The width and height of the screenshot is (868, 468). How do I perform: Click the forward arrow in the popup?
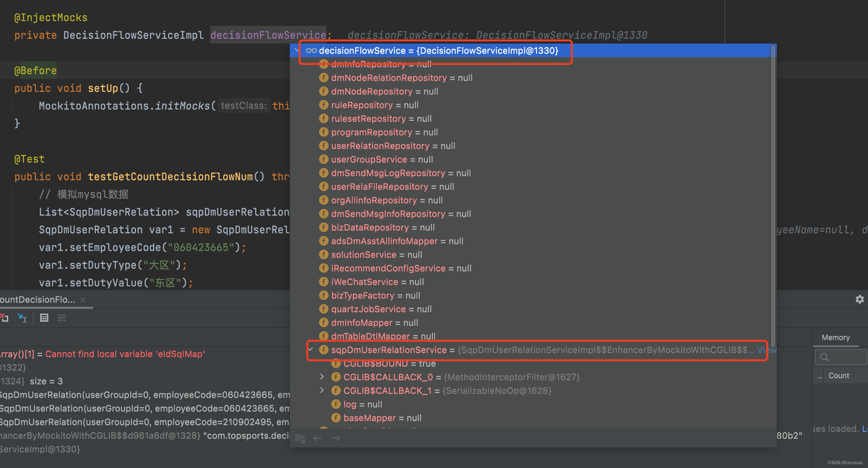(335, 438)
